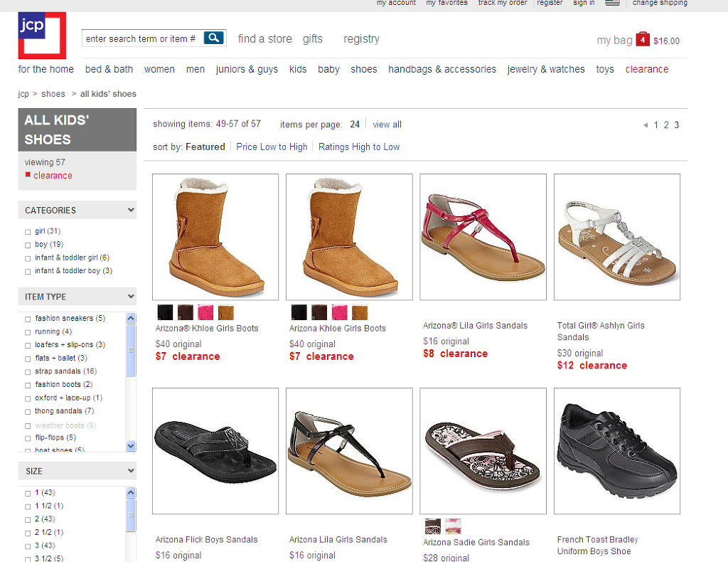Click my bag total $16.00
Viewport: 728px width, 562px height.
pyautogui.click(x=666, y=41)
